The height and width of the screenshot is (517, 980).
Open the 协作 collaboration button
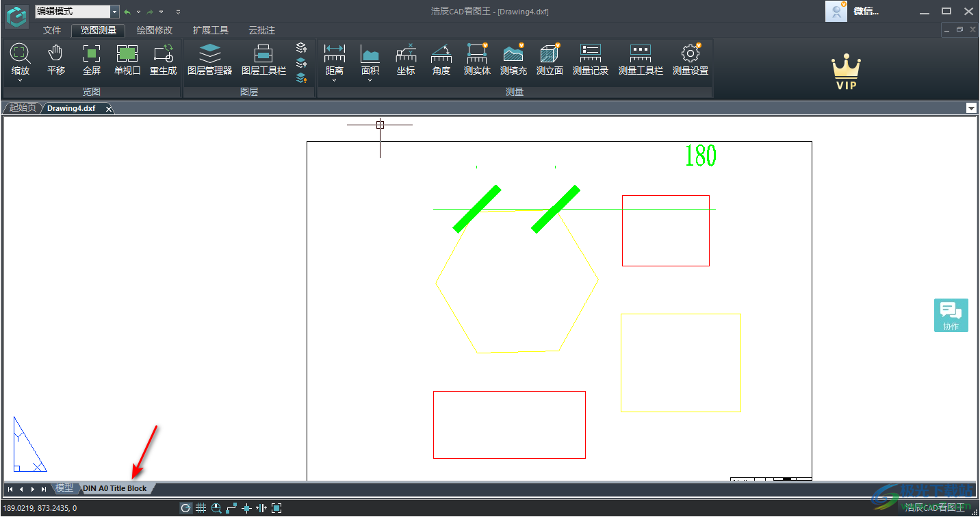[x=951, y=315]
